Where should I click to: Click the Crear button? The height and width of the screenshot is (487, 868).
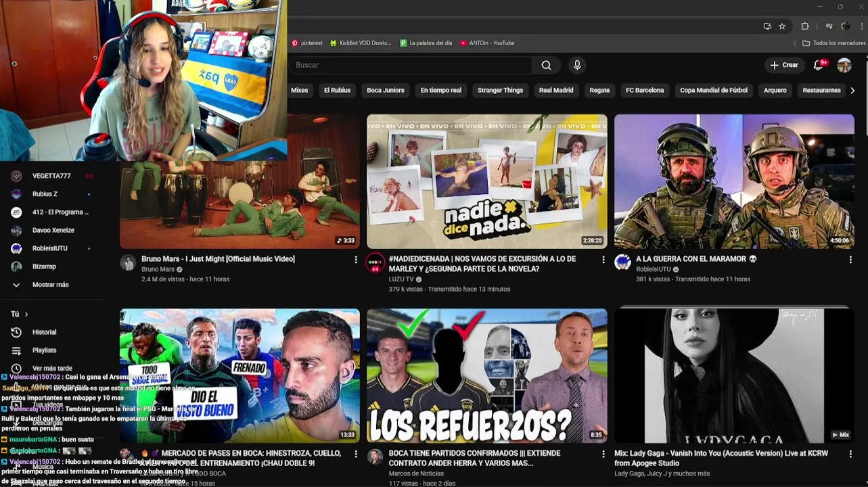click(x=784, y=65)
